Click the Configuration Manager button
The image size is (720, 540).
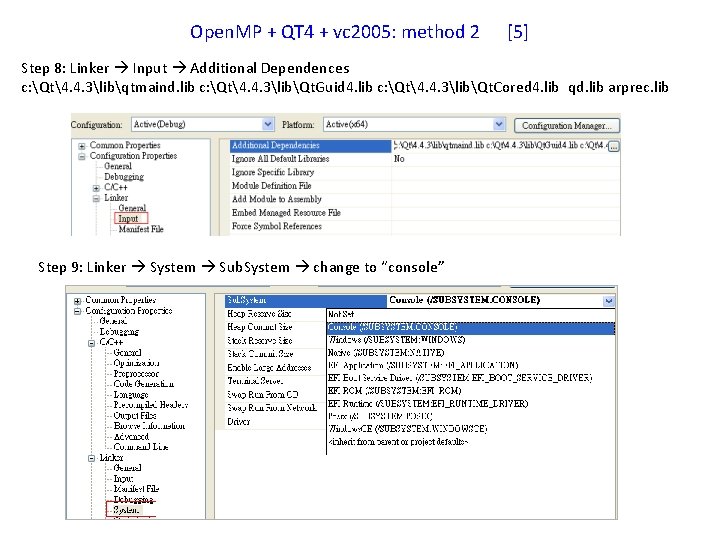[567, 125]
